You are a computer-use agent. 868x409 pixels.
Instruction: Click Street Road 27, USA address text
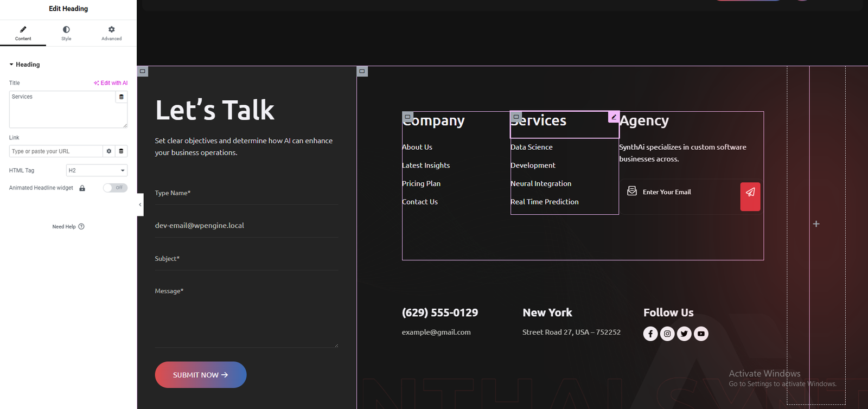tap(571, 332)
